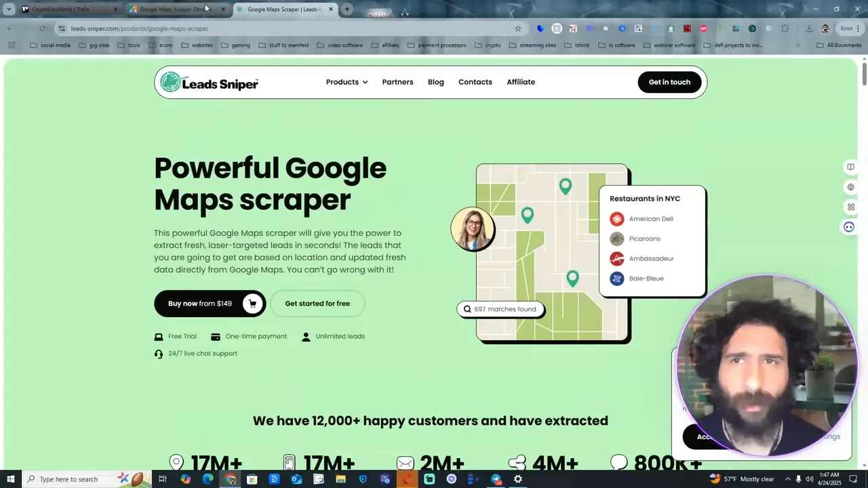Open Task View in the taskbar

pos(163,479)
